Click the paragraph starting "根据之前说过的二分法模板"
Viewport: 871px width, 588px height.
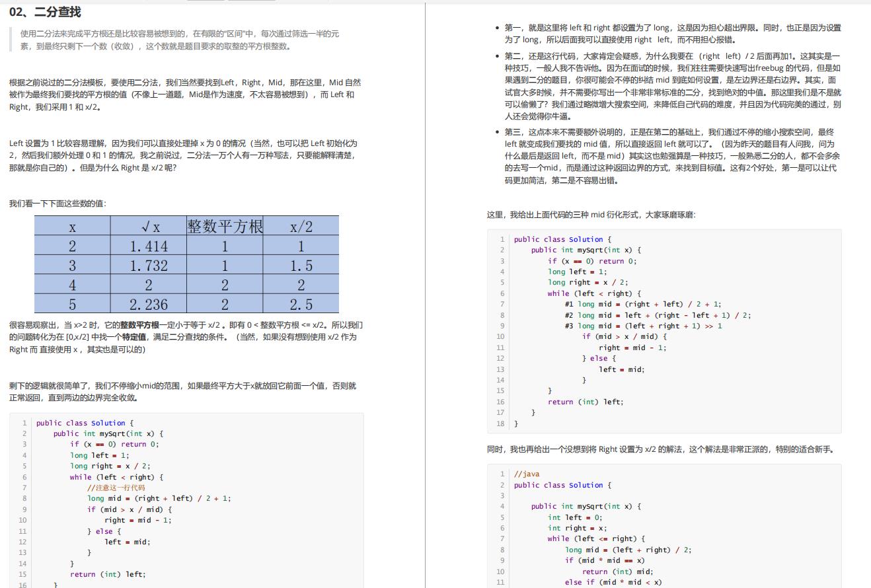[x=186, y=94]
